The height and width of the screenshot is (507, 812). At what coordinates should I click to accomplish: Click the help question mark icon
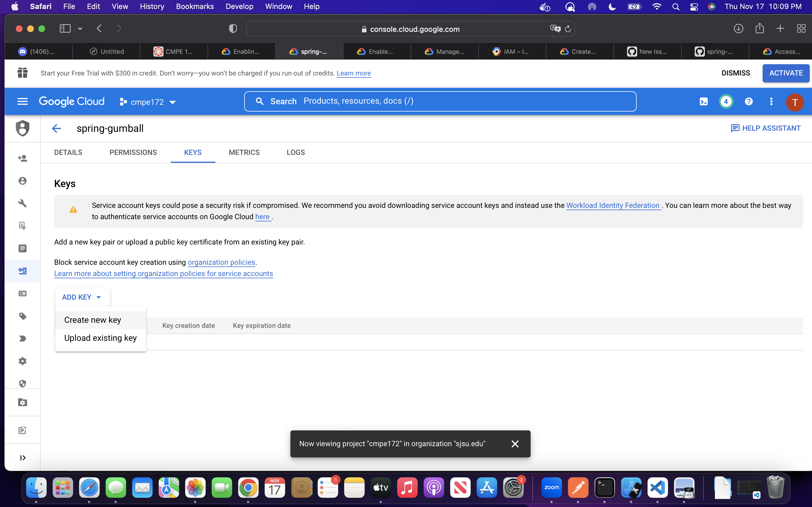(x=749, y=102)
